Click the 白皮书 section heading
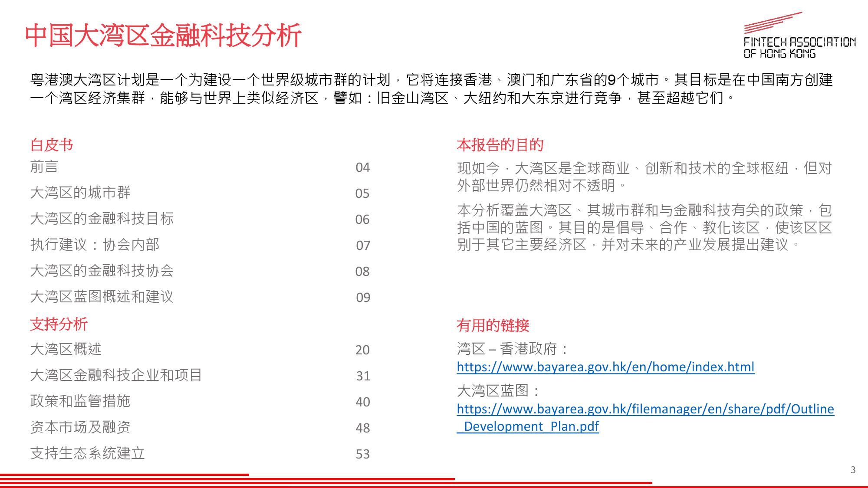 point(52,145)
